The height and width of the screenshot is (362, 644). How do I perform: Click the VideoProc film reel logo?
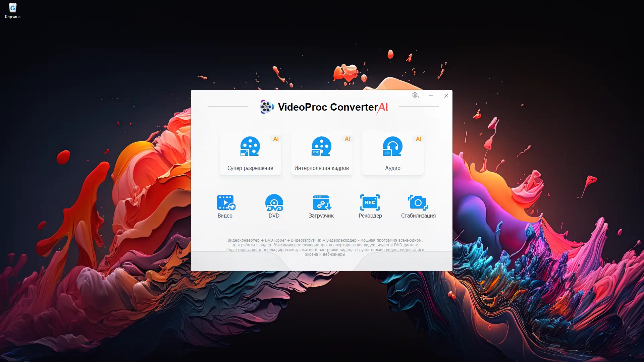tap(267, 107)
